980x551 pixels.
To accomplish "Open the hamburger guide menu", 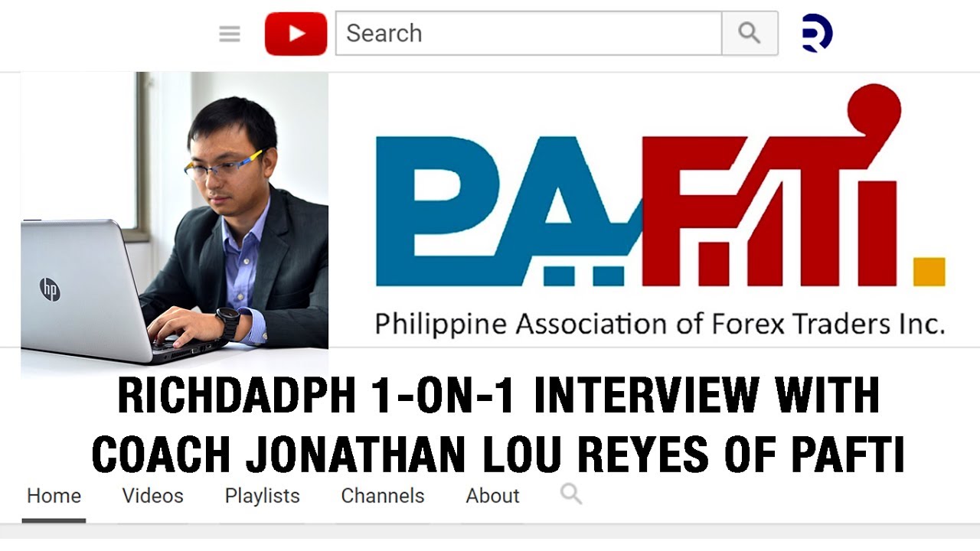I will click(230, 34).
